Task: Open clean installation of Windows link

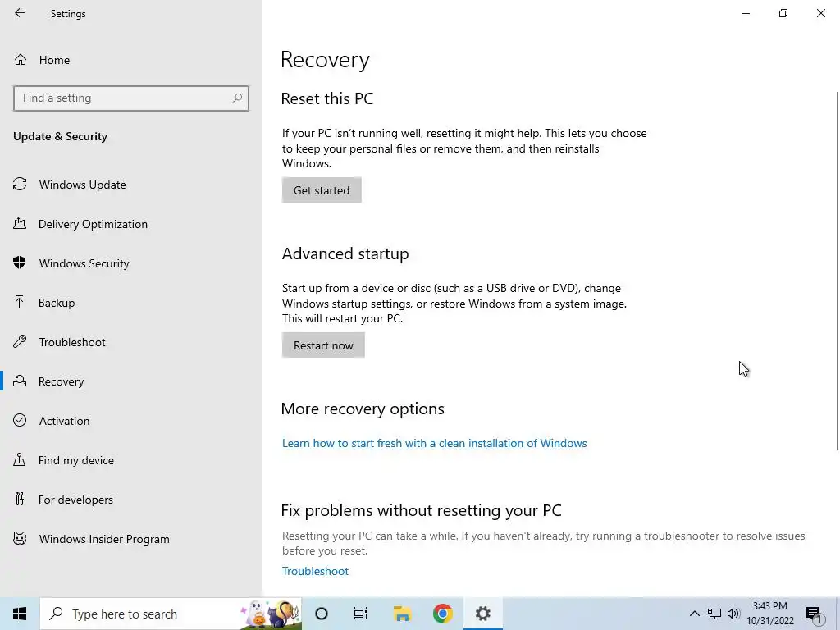Action: (435, 443)
